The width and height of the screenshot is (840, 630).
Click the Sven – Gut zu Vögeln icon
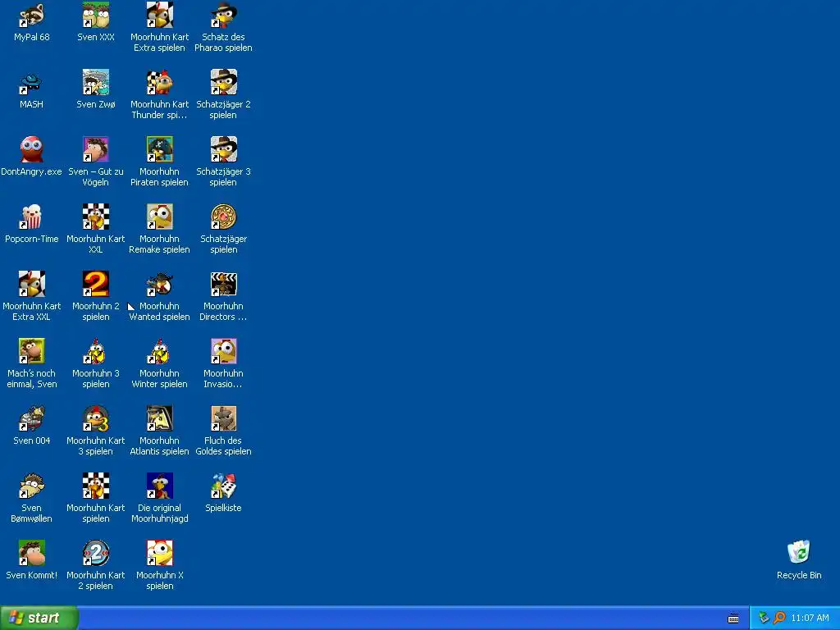[96, 149]
